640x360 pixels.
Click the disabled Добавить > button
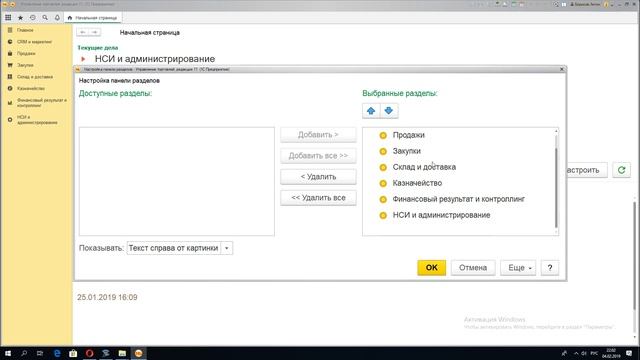tap(318, 135)
